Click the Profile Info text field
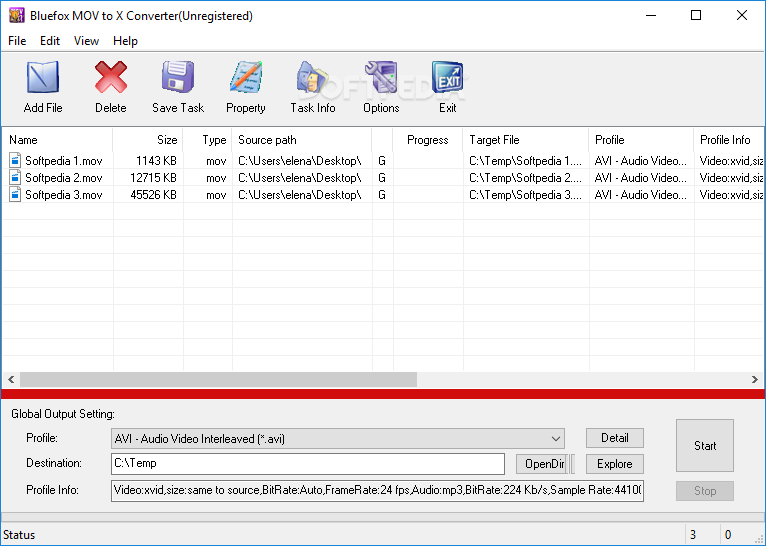Viewport: 766px width, 546px height. 377,490
